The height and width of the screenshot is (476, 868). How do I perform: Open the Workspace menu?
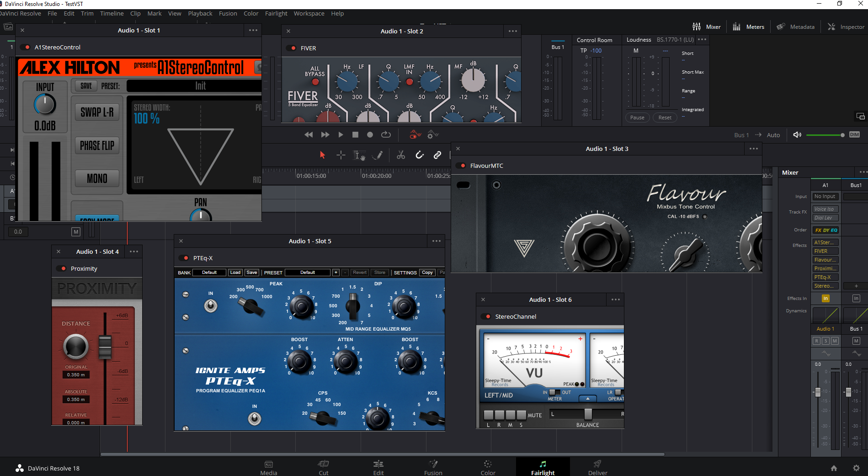point(309,13)
